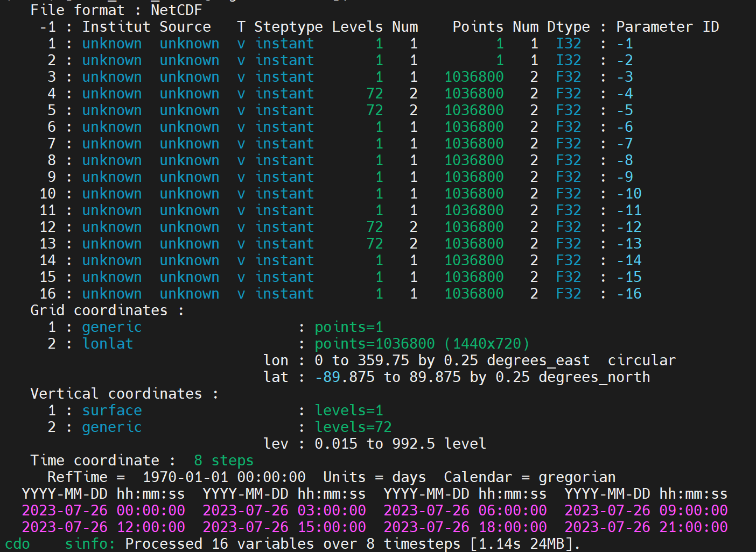Click the 0.015 to 992.5 level range
The image size is (756, 552).
coord(400,444)
